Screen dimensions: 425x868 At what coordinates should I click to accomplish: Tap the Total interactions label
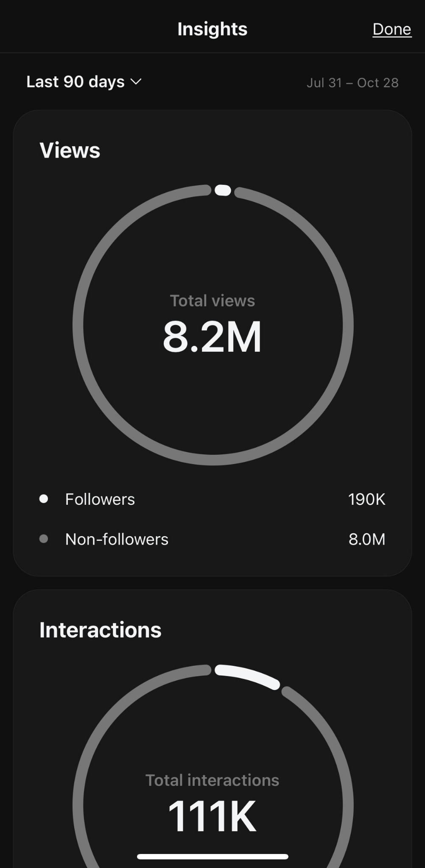(212, 780)
